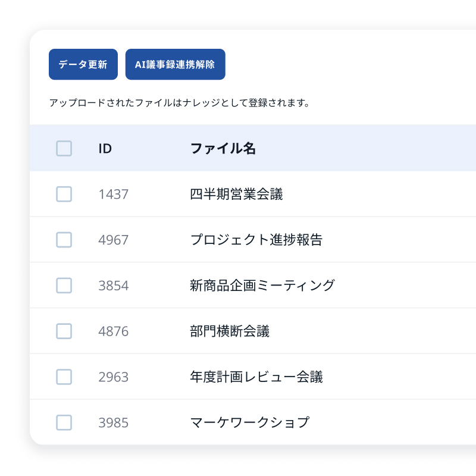
Task: Open the マーケワークショップ file entry
Action: click(249, 422)
